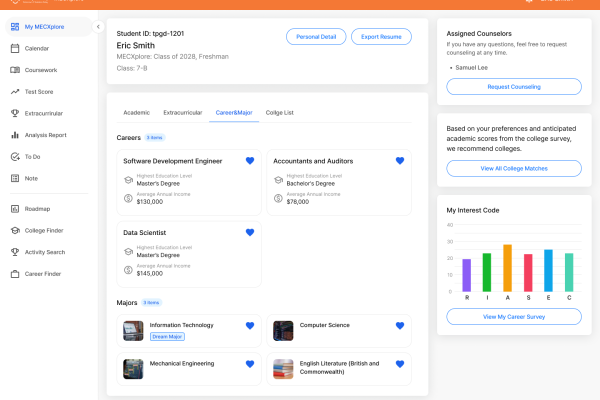This screenshot has width=600, height=400.
Task: Unfavorite English Literature major heart
Action: [x=400, y=364]
